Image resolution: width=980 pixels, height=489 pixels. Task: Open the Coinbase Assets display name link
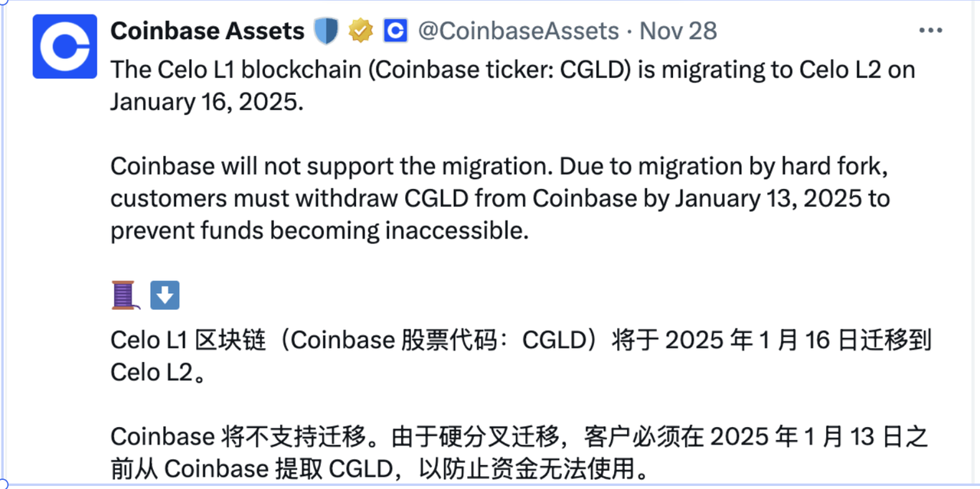pos(207,31)
